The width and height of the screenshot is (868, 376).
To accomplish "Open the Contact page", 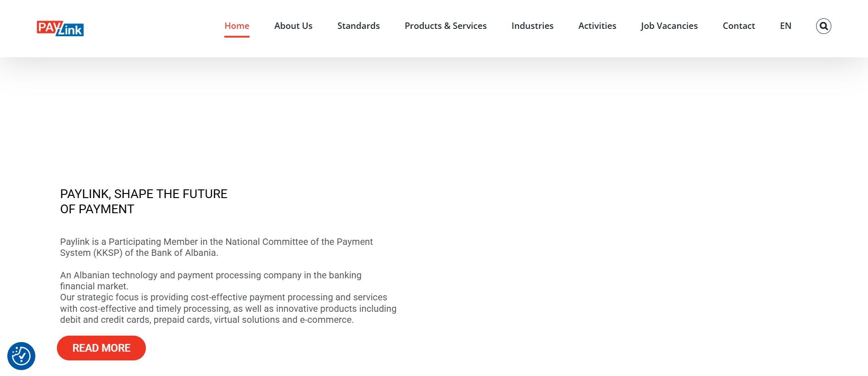I will (739, 26).
